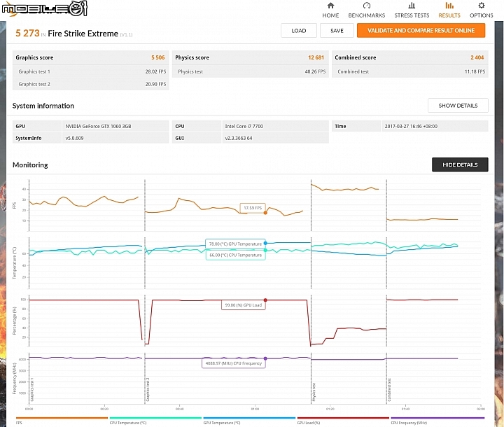The height and width of the screenshot is (427, 504).
Task: Toggle CPU Frequency legend entry
Action: [437, 421]
